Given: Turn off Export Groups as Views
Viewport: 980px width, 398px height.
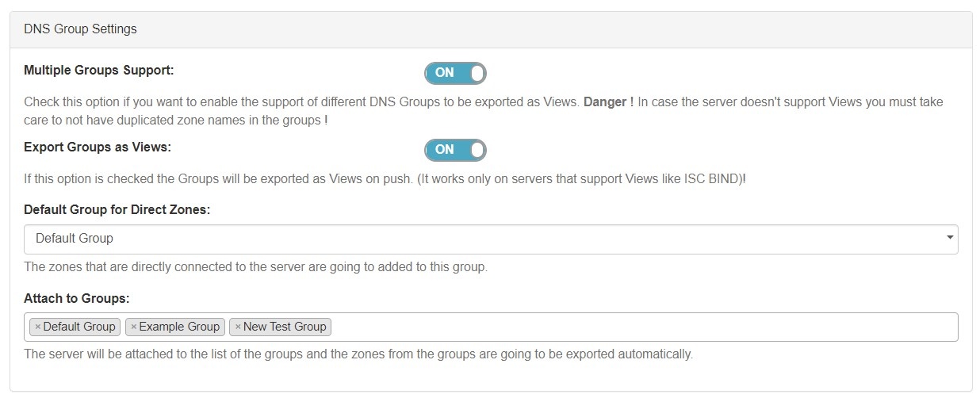Looking at the screenshot, I should 455,149.
